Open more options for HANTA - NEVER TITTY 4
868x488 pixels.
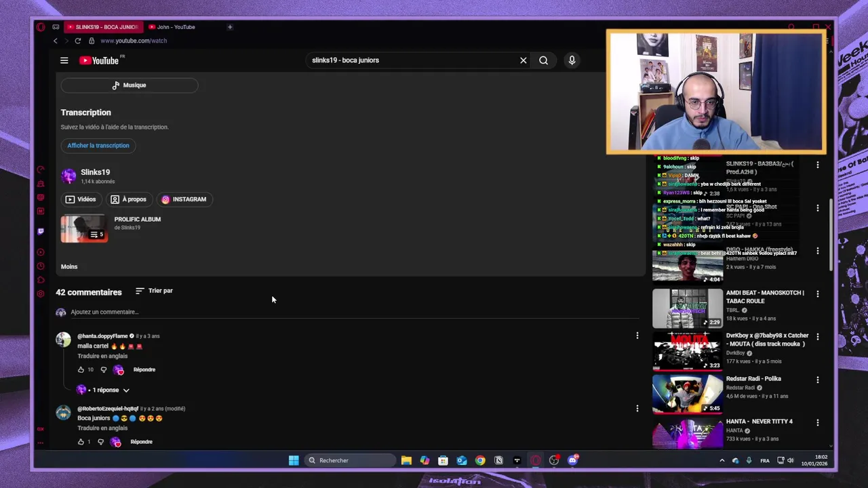click(x=818, y=423)
